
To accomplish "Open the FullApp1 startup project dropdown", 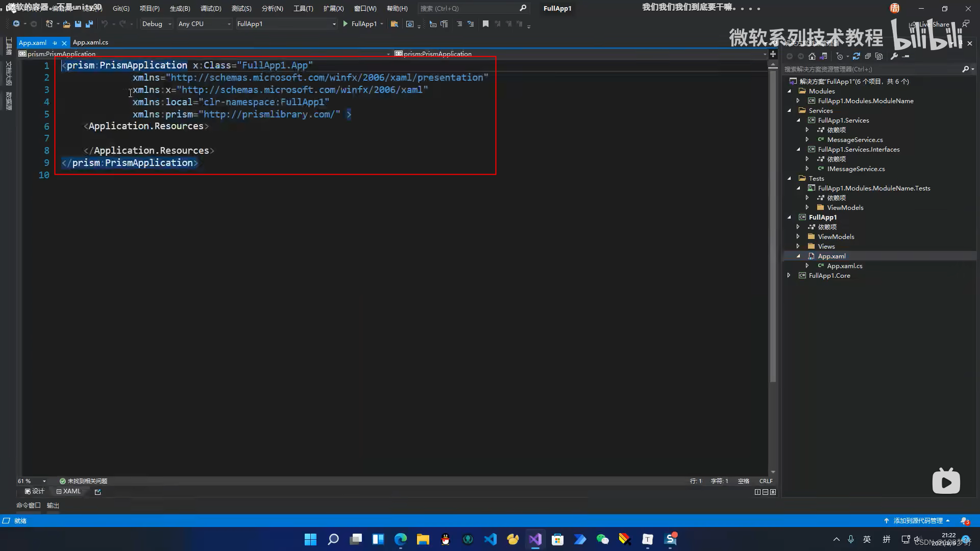I will click(286, 24).
